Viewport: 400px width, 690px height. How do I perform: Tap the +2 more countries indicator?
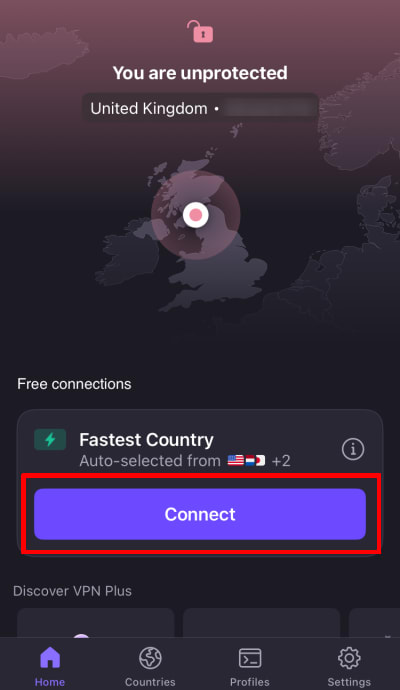[x=281, y=461]
